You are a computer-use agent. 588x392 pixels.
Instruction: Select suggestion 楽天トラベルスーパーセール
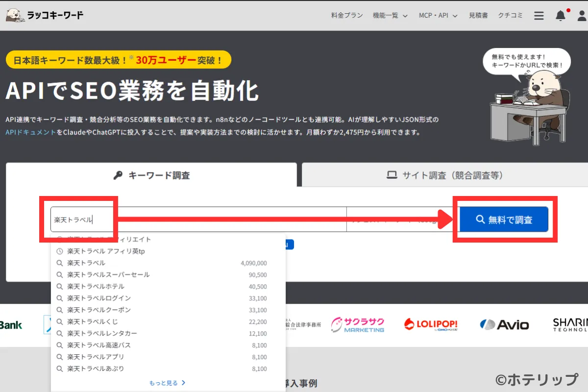click(x=168, y=275)
